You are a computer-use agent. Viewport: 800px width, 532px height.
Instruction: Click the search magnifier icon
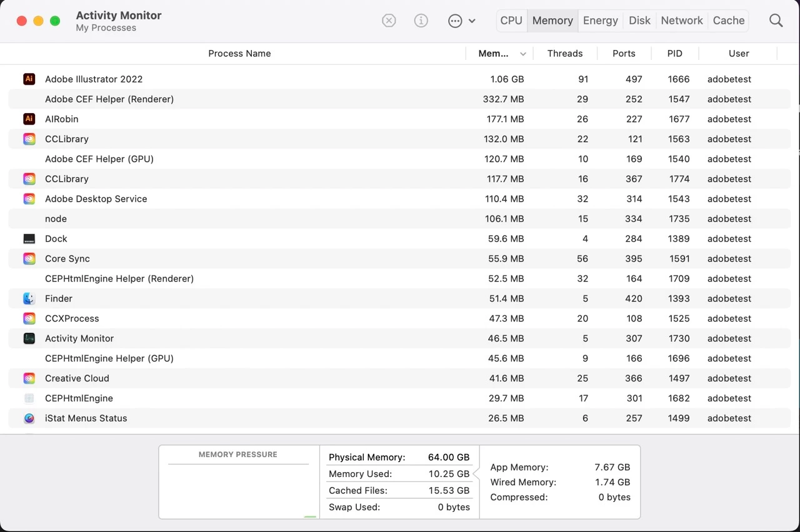(776, 21)
